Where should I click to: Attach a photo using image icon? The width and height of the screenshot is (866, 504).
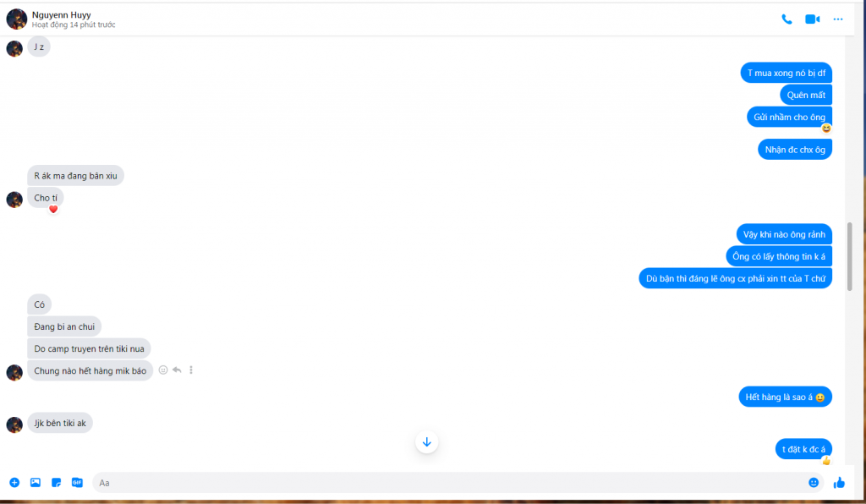pyautogui.click(x=36, y=483)
